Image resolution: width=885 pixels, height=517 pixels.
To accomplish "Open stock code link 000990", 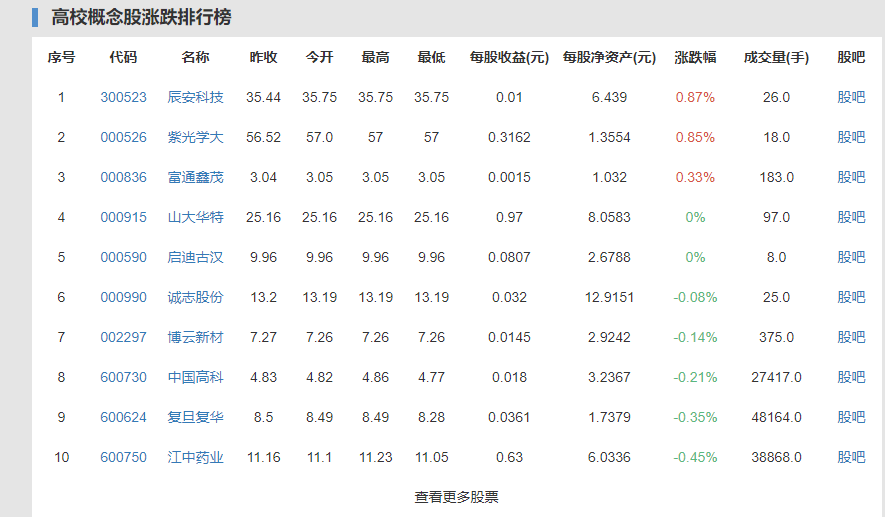I will (123, 297).
